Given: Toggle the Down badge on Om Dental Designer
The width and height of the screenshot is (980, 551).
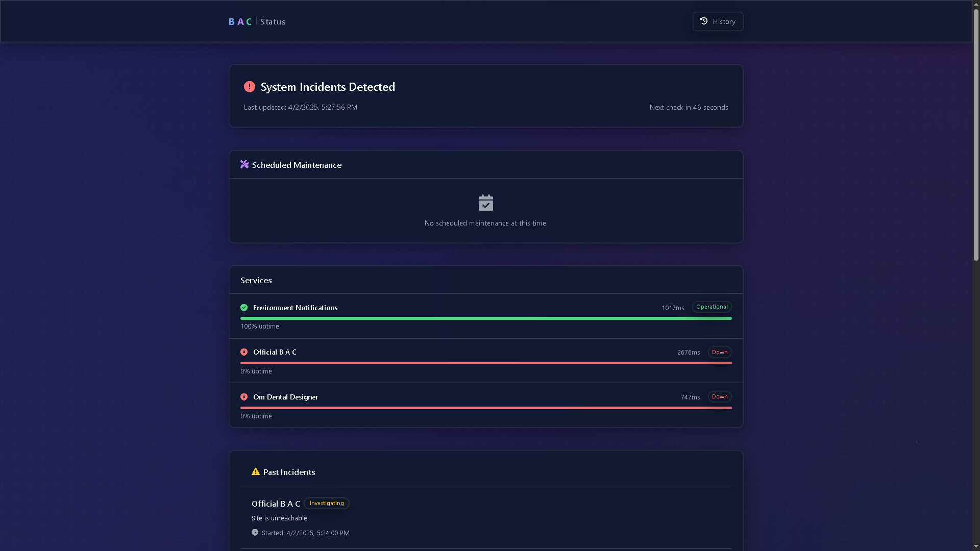Looking at the screenshot, I should pos(719,396).
